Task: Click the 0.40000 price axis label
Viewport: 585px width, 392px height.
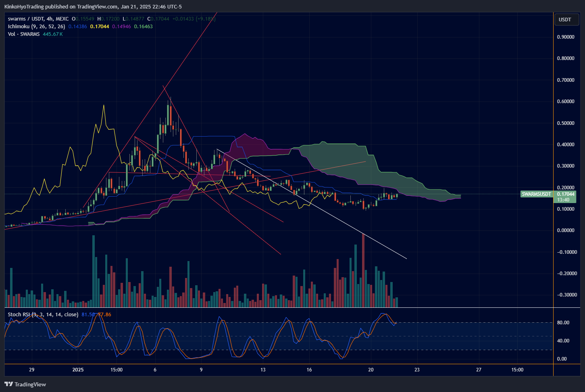Action: click(x=566, y=145)
